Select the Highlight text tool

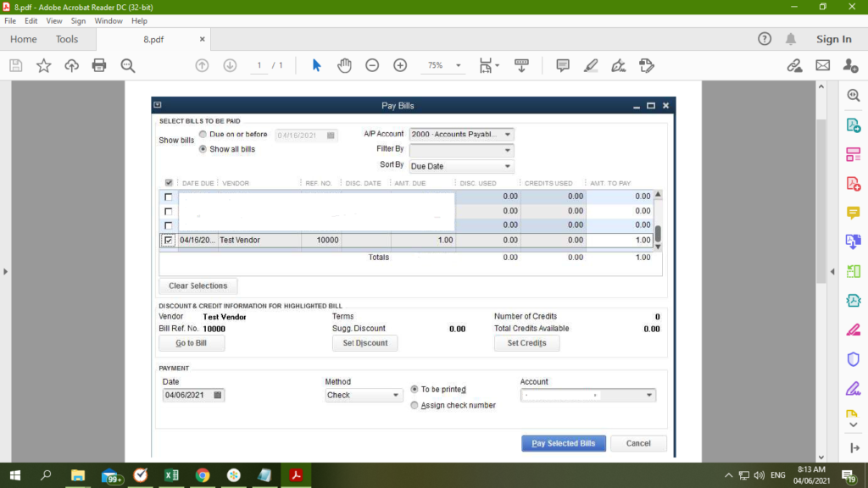coord(591,65)
